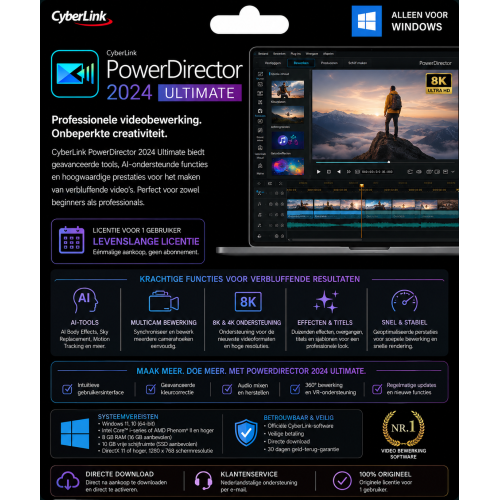Click the Play button under the preview
This screenshot has height=500, width=500.
318,172
